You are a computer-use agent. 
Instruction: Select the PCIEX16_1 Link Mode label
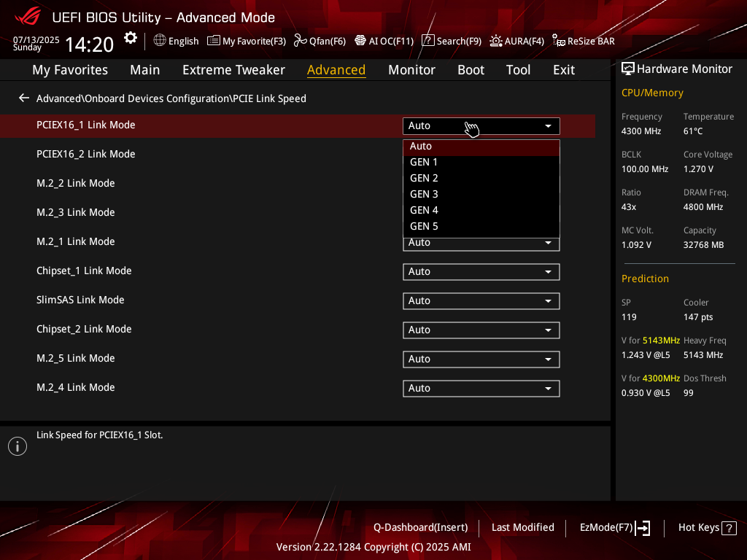pyautogui.click(x=86, y=125)
